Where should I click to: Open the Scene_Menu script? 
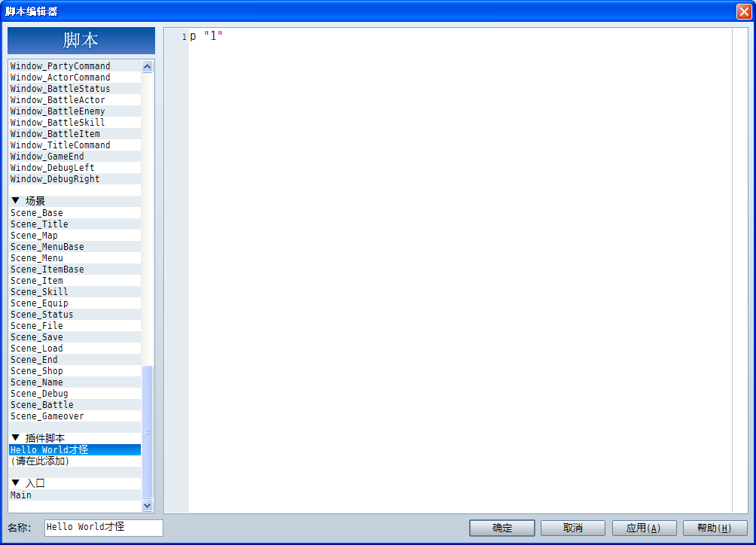(75, 257)
